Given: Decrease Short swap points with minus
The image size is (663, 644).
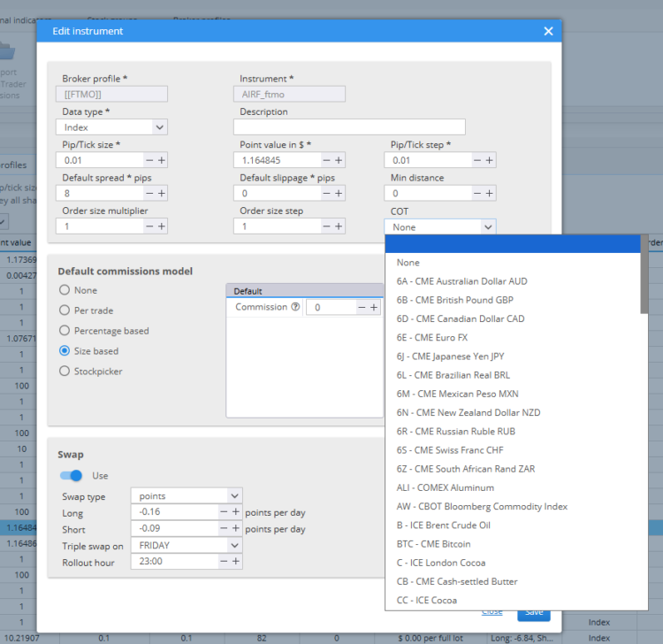Looking at the screenshot, I should pyautogui.click(x=224, y=528).
